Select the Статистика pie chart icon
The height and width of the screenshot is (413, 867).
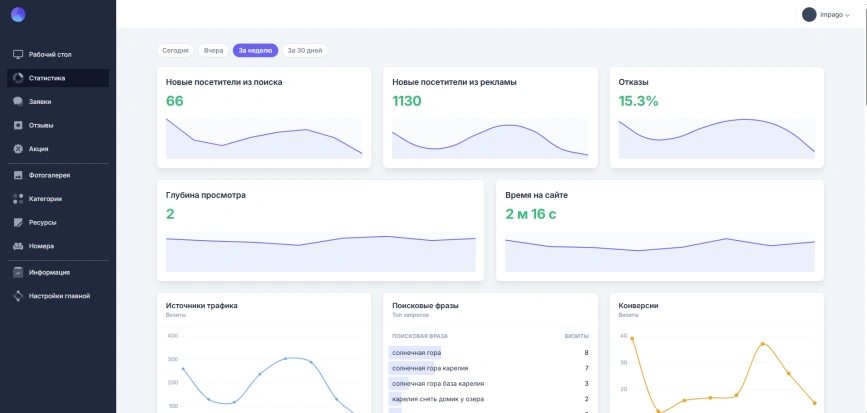18,78
